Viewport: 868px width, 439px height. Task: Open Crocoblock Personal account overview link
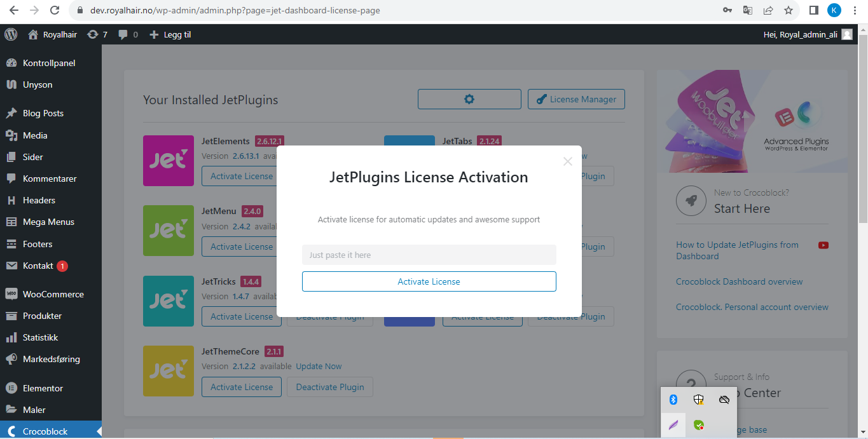[x=752, y=307]
